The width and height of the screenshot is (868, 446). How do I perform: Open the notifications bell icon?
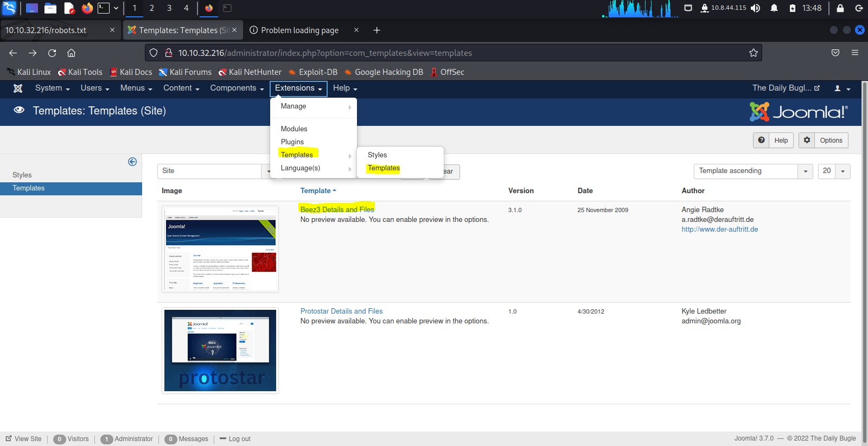[x=774, y=8]
